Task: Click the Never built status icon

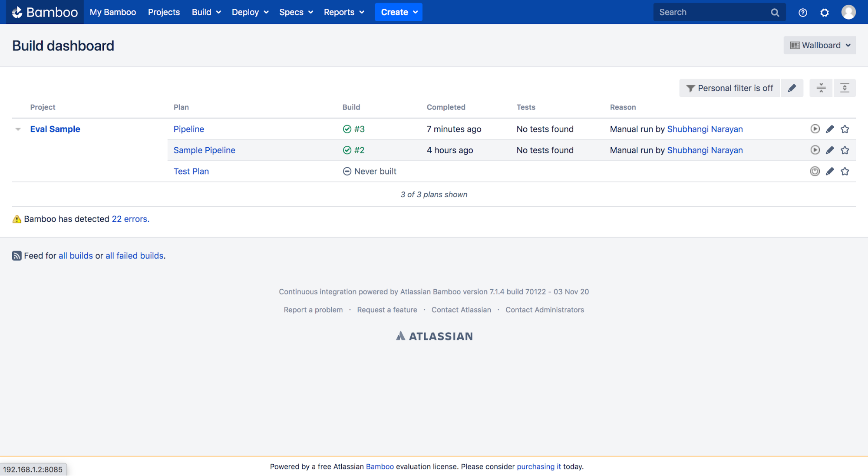Action: coord(347,172)
